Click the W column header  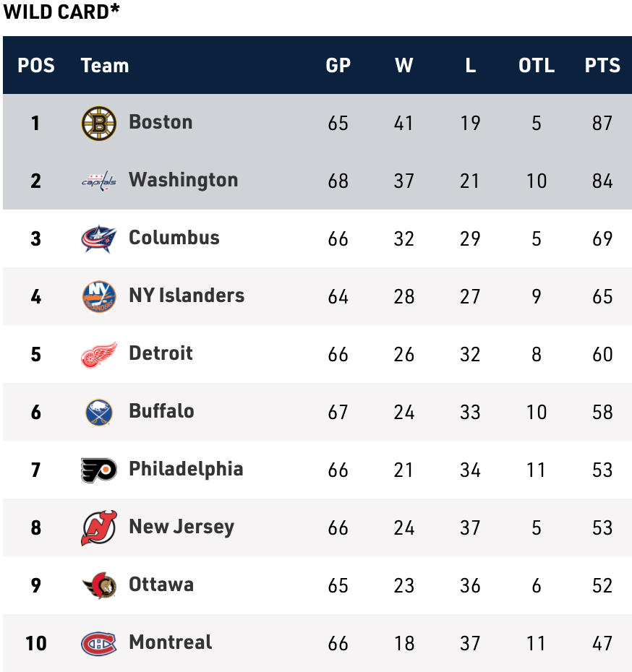click(403, 66)
